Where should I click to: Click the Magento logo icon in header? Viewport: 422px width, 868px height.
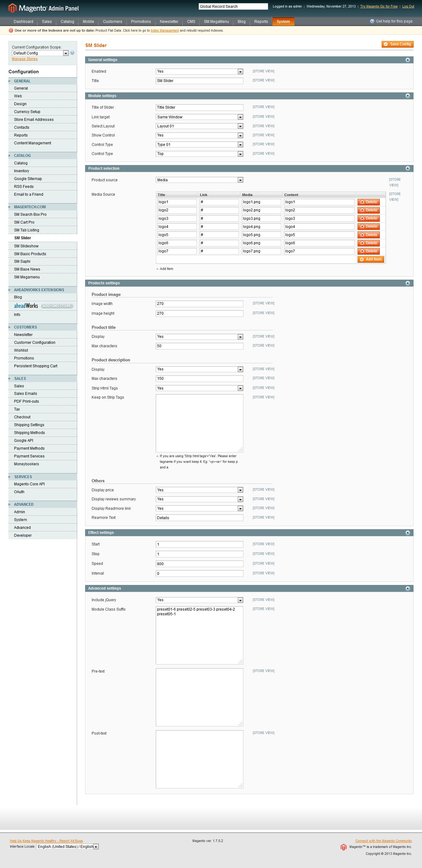click(13, 8)
